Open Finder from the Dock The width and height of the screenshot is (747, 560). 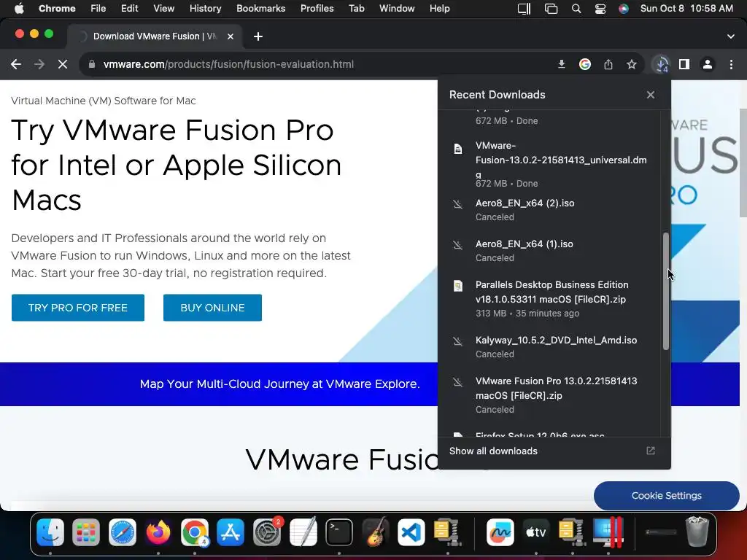[50, 532]
